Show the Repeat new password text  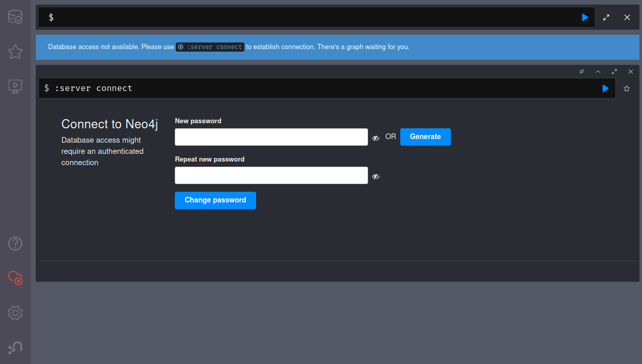[x=376, y=176]
